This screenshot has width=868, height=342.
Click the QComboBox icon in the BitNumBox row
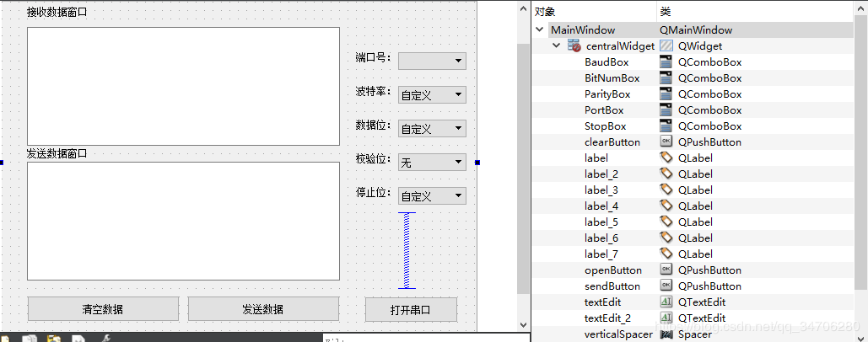click(x=666, y=77)
